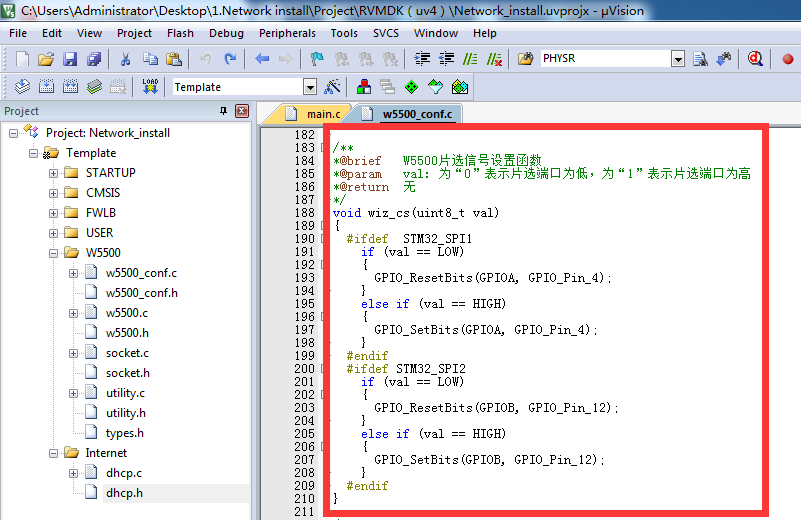
Task: Translate the current file
Action: pos(22,87)
